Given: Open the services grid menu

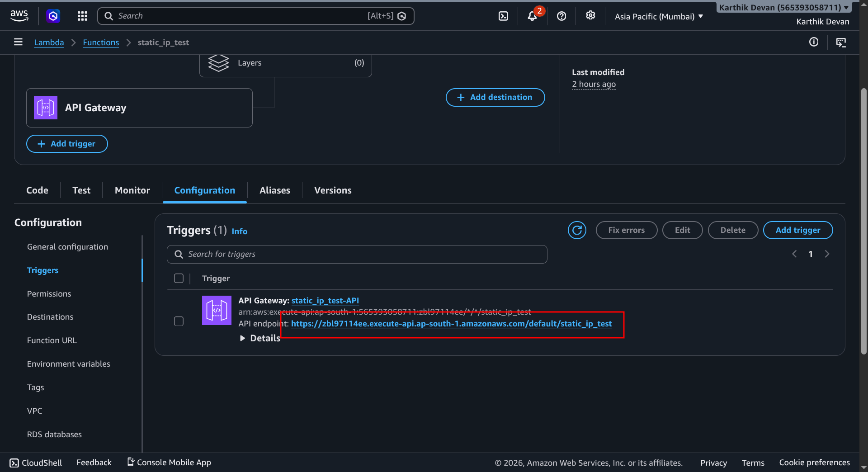Looking at the screenshot, I should coord(82,16).
